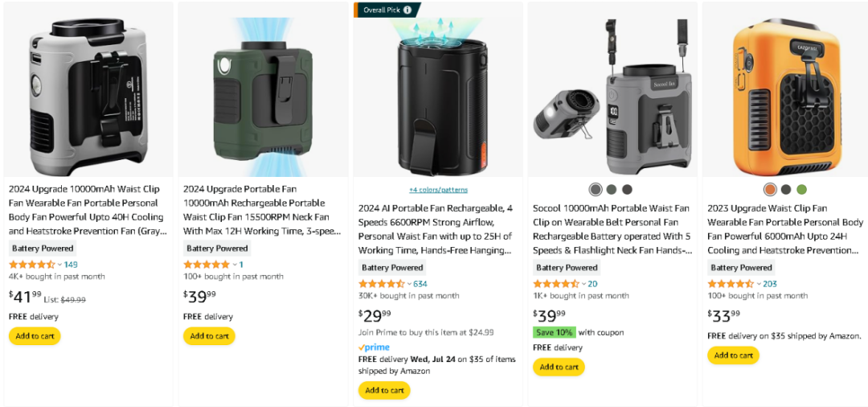This screenshot has width=868, height=407.
Task: Open the +4 colors/patterns link
Action: [x=439, y=190]
